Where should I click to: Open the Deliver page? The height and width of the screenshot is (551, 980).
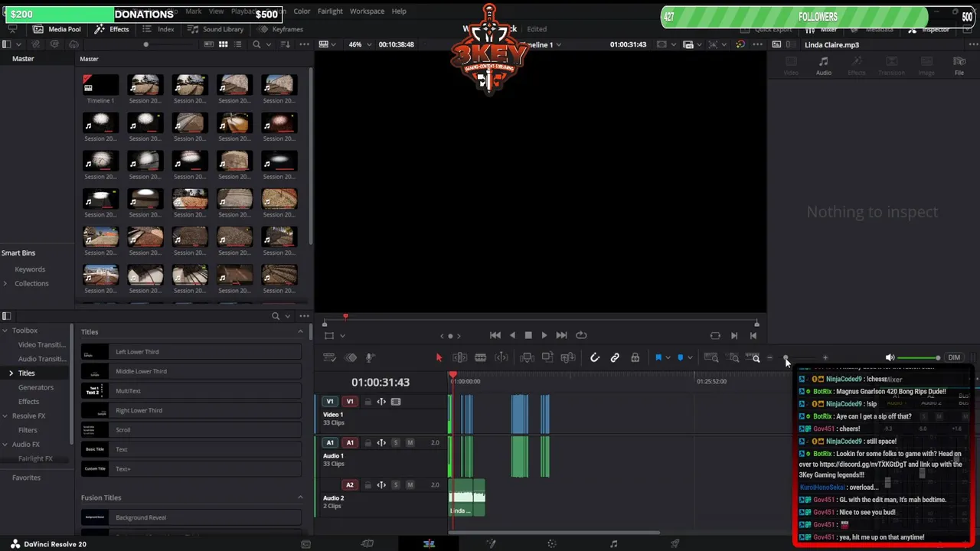coord(675,543)
